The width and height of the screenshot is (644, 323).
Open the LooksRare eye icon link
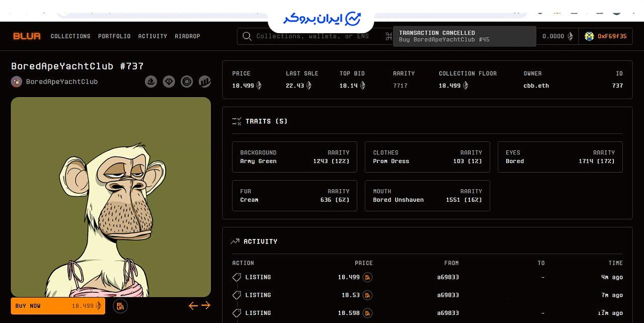click(x=169, y=82)
